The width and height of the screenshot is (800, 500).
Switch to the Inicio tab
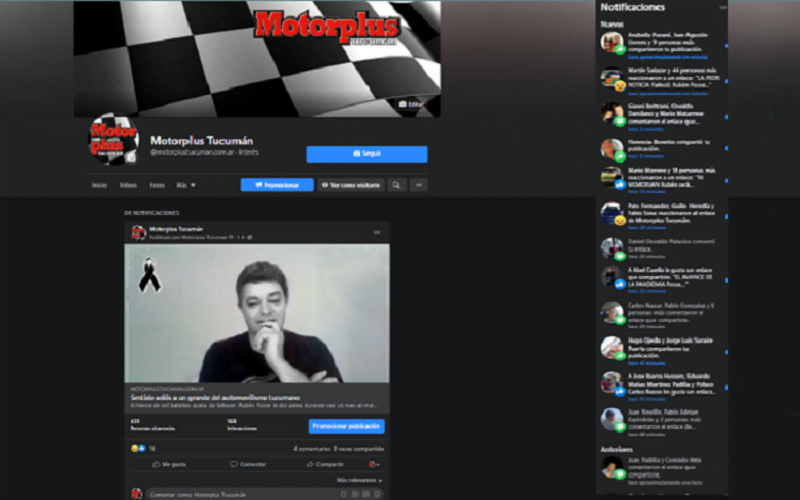tap(99, 185)
